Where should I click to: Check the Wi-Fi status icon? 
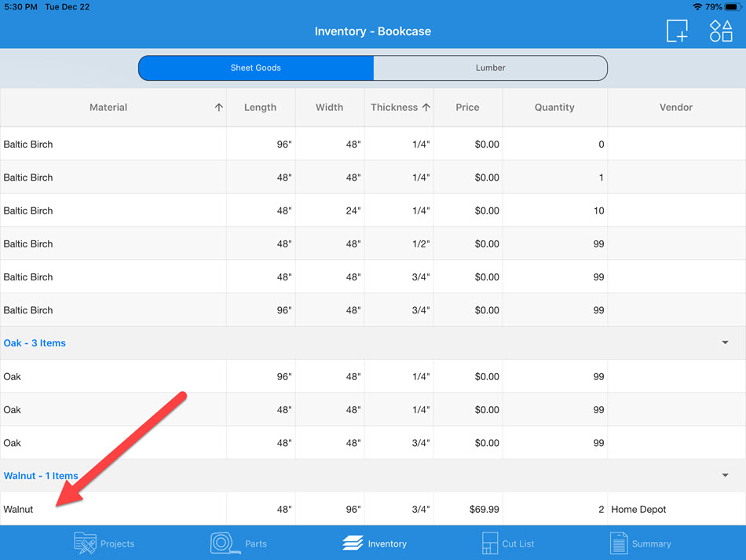click(697, 6)
